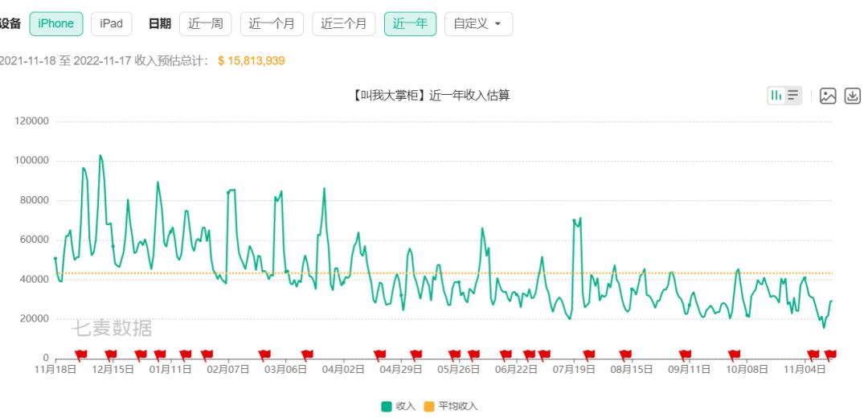This screenshot has width=868, height=418.
Task: Choose the 近三个月 date range
Action: pos(344,24)
